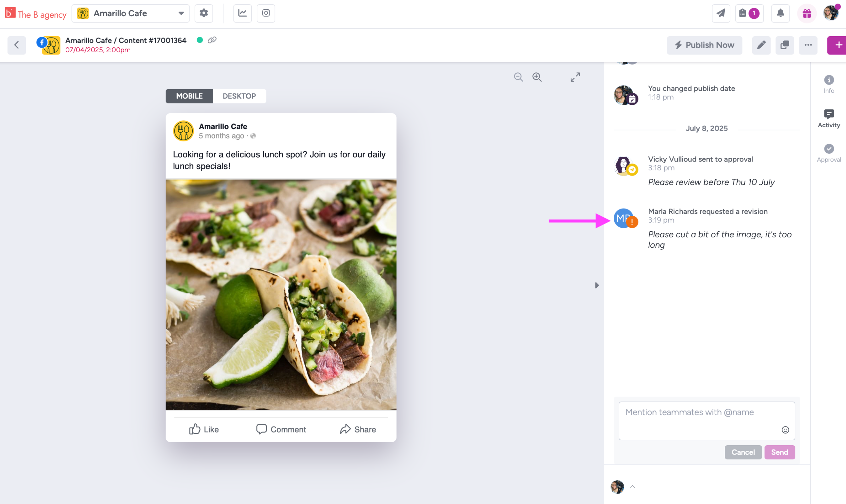Click the Instagram grid icon
Screen dimensions: 846x504
(x=266, y=13)
